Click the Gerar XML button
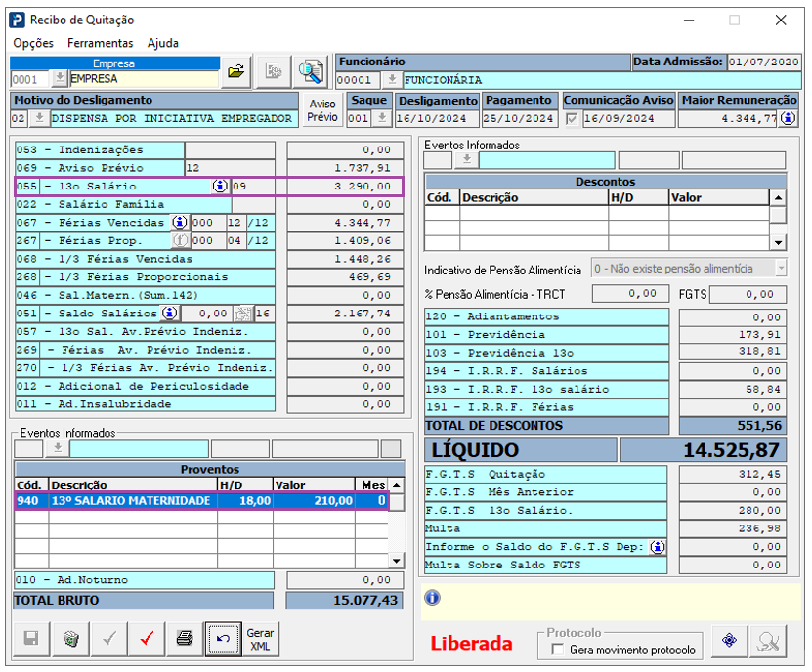 coord(260,640)
